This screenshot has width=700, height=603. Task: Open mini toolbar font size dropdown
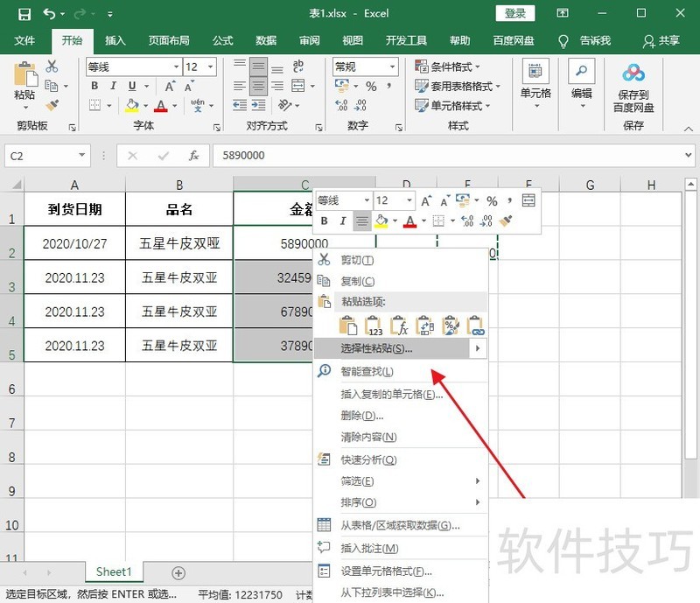[409, 200]
